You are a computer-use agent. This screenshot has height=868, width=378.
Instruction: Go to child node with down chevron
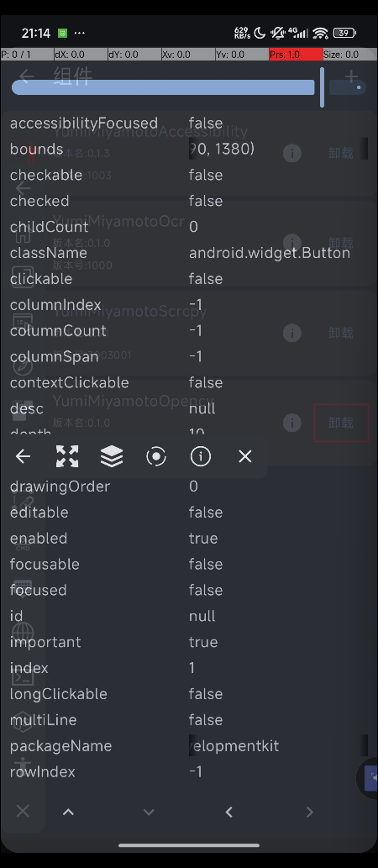click(149, 812)
